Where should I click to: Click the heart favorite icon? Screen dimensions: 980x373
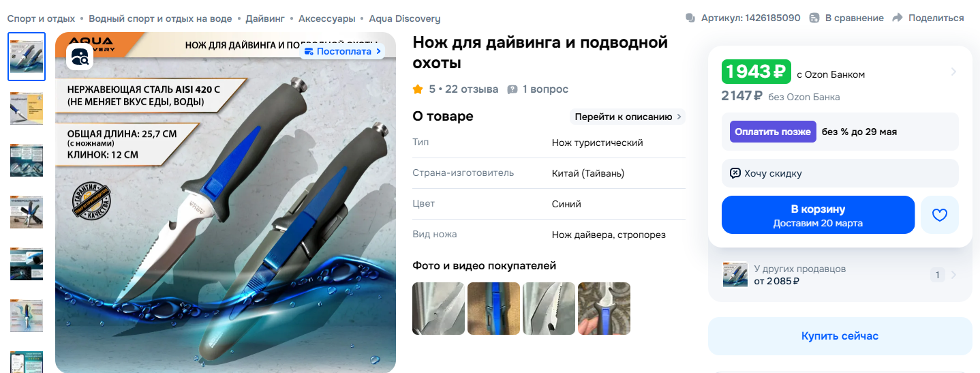(x=940, y=215)
